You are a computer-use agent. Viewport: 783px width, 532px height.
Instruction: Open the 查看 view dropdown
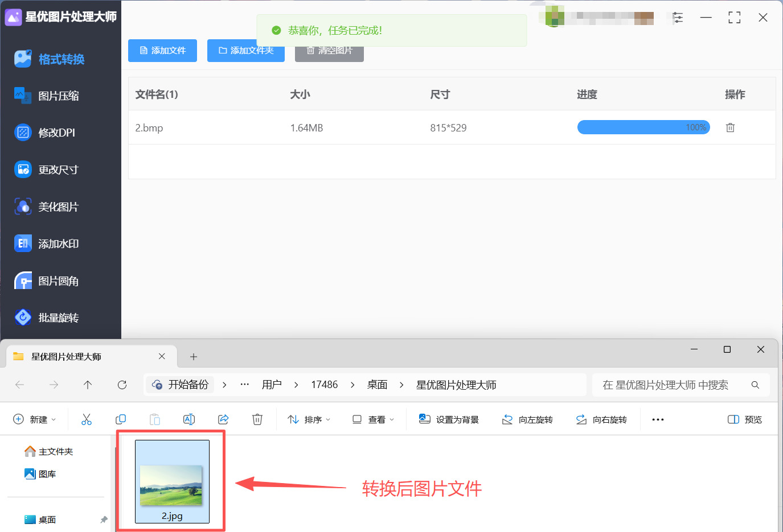373,419
